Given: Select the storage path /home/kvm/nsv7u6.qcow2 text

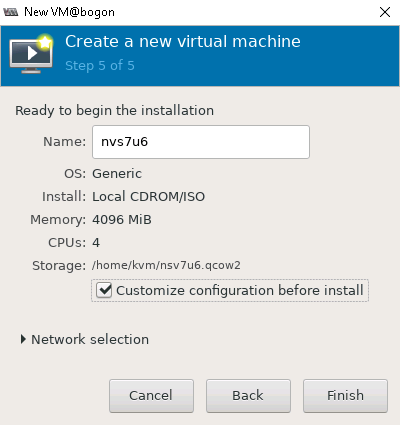Looking at the screenshot, I should [166, 265].
